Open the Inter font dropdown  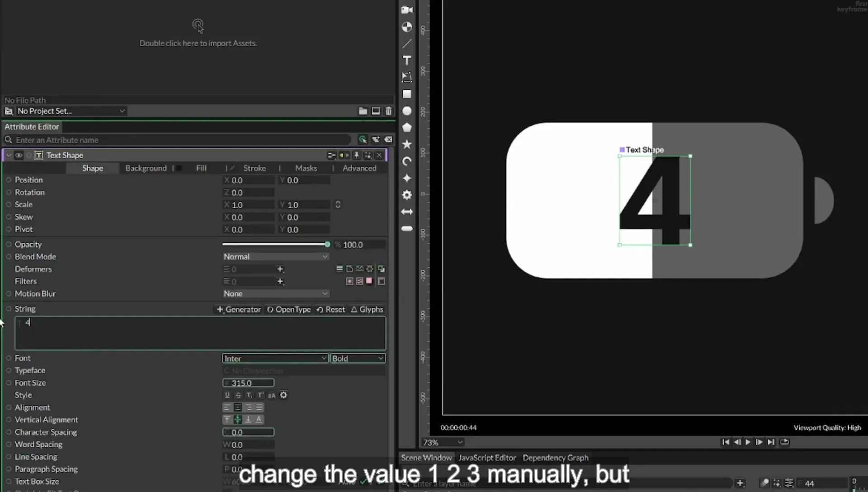pos(275,358)
